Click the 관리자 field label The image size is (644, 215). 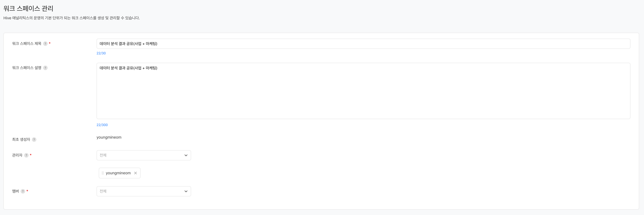(17, 155)
